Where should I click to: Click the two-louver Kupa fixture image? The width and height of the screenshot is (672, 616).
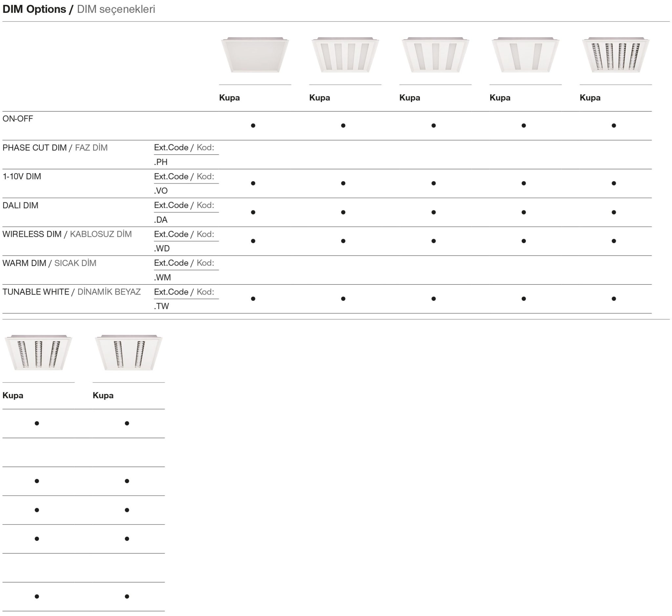pyautogui.click(x=128, y=353)
